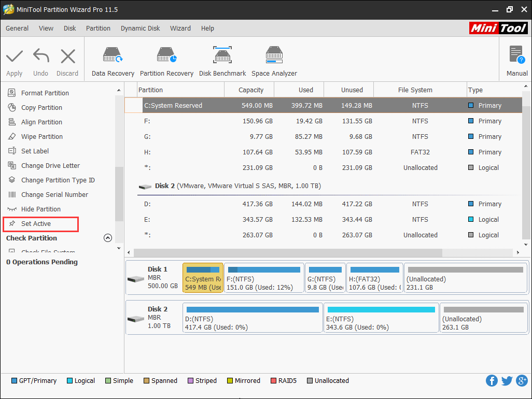This screenshot has height=399, width=532.
Task: Click the Set Label icon
Action: point(12,151)
